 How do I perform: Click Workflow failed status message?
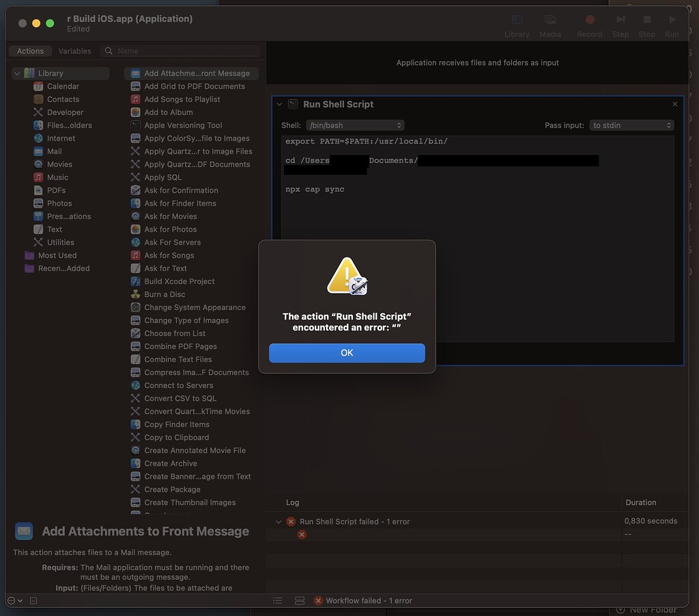368,601
